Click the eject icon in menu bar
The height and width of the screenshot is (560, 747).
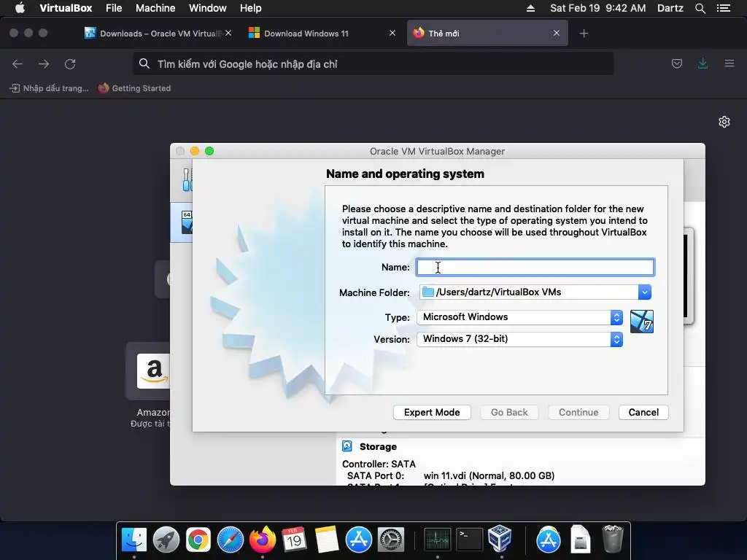[530, 8]
